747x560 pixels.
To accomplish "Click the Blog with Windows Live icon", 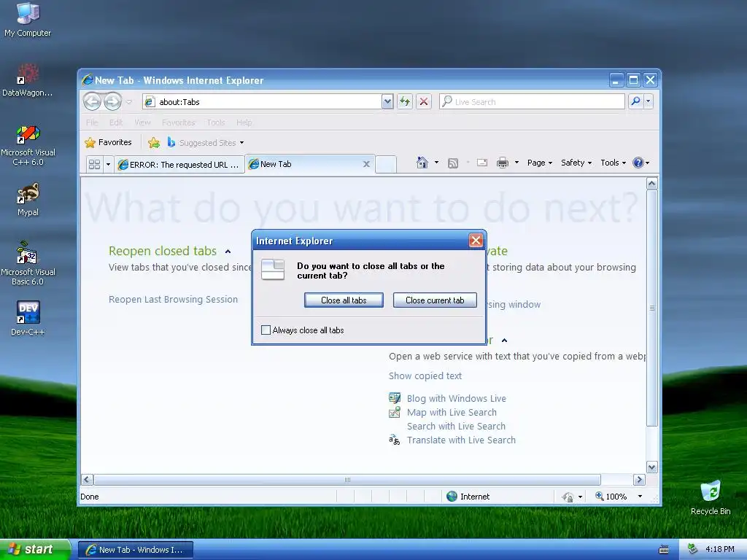I will (395, 398).
